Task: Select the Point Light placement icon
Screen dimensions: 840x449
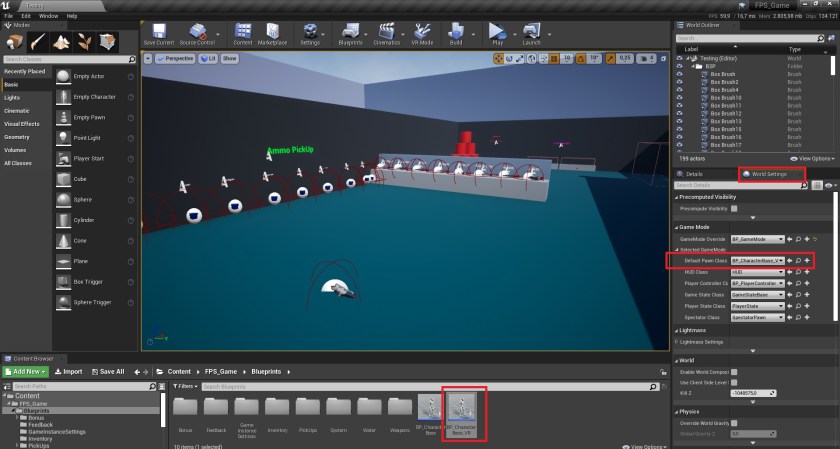Action: (63, 137)
